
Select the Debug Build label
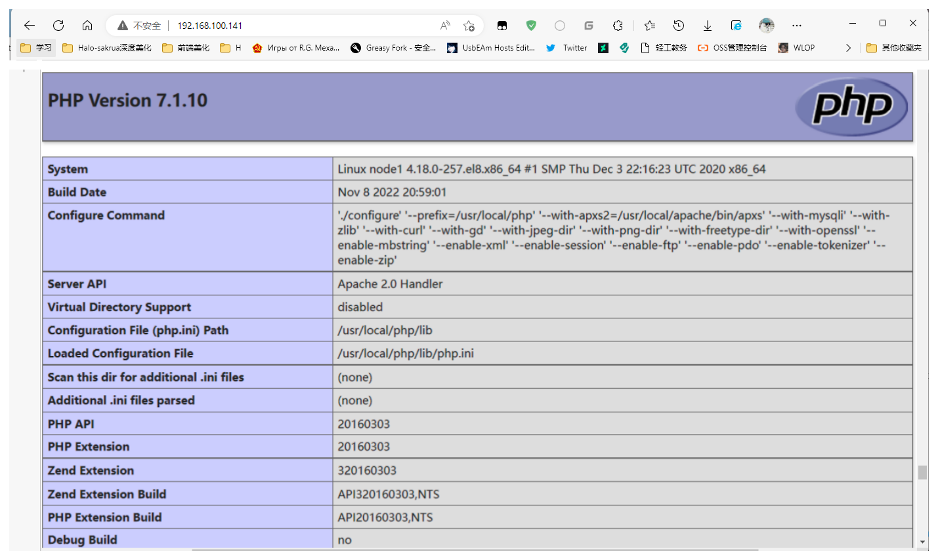coord(82,540)
